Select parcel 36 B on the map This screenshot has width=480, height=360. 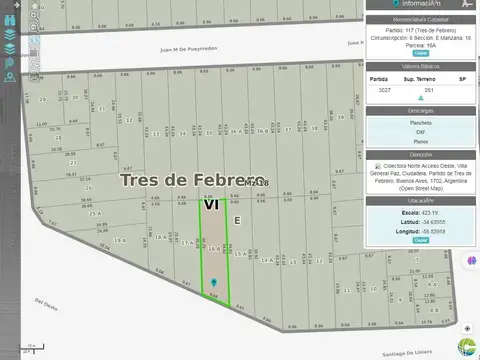pyautogui.click(x=262, y=131)
